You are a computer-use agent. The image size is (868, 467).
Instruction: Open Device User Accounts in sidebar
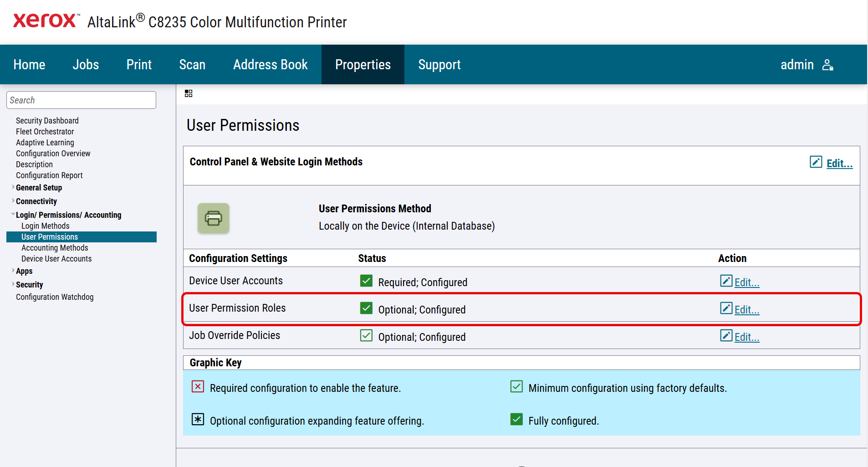(56, 259)
